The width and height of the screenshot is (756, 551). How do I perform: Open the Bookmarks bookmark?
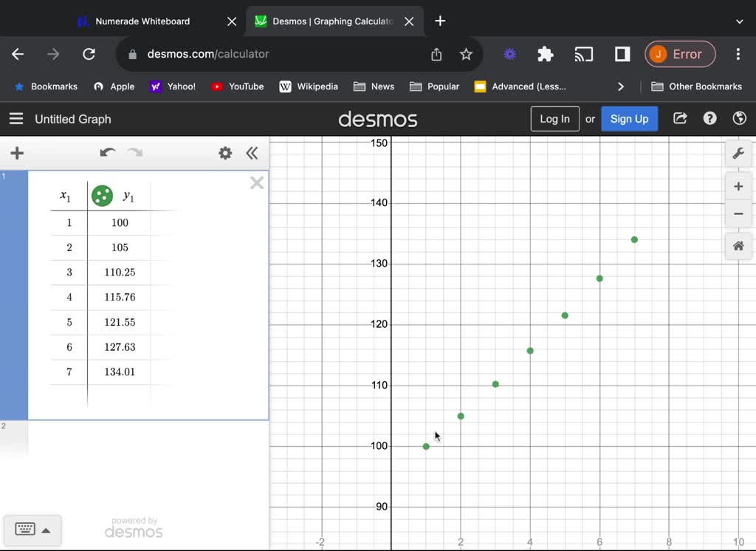(47, 87)
